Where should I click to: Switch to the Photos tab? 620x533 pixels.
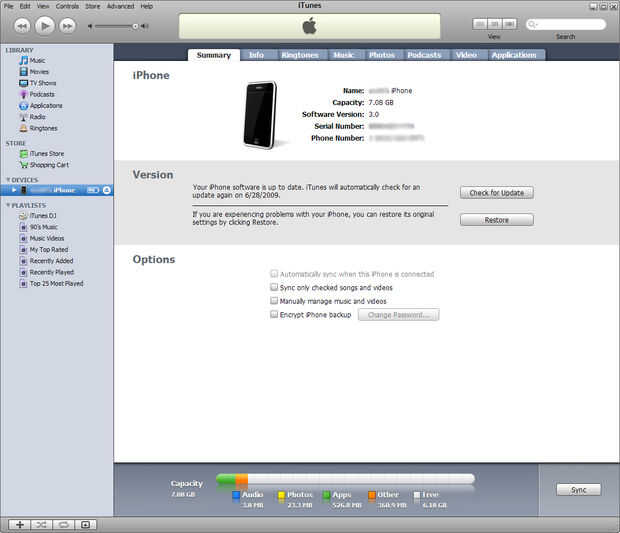point(382,55)
